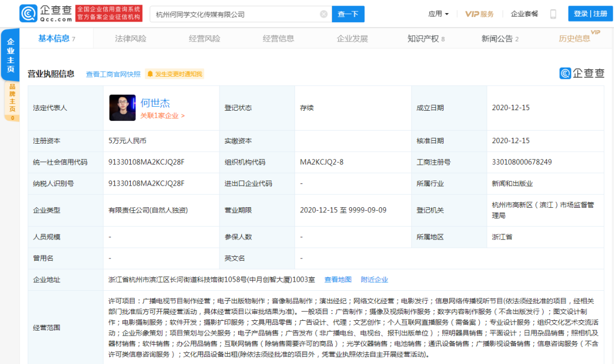The height and width of the screenshot is (364, 614).
Task: Select the credit code in 统一社会信用代码 row
Action: (147, 162)
